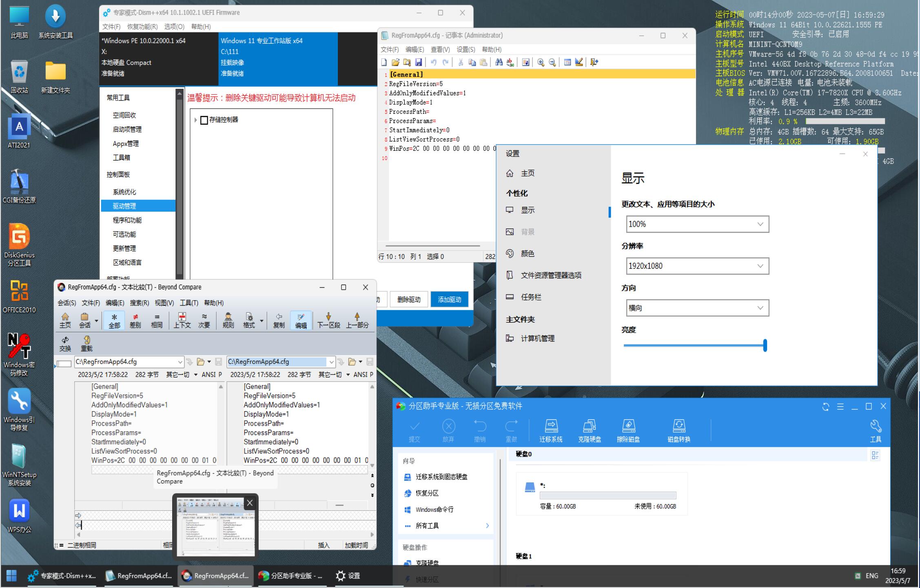The width and height of the screenshot is (920, 588).
Task: Open the 格式 dropdown arrow in Beyond Compare
Action: (262, 321)
